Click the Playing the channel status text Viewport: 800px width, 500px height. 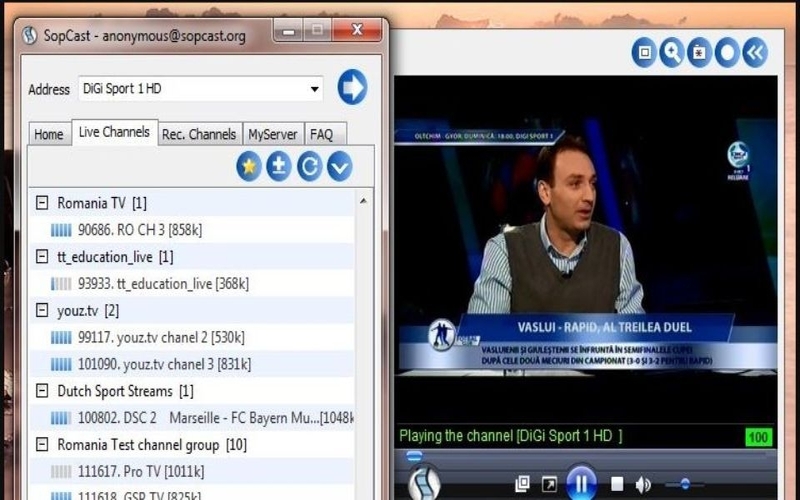511,436
